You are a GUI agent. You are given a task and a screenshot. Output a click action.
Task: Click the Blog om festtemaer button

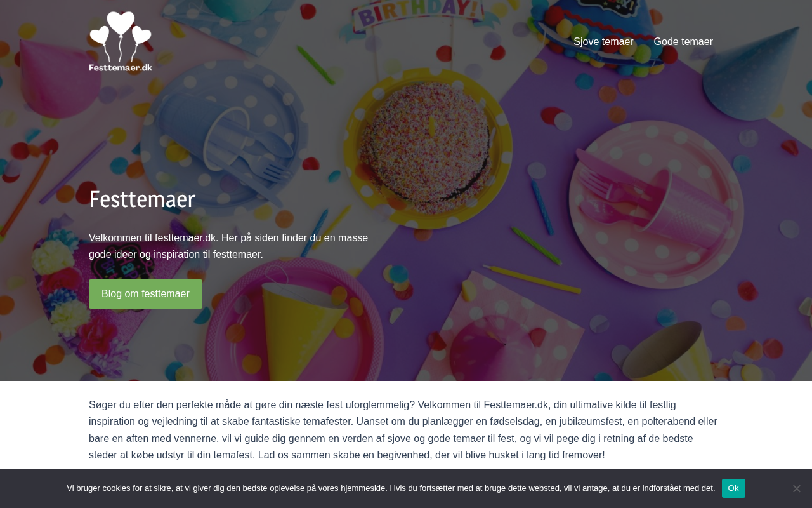tap(145, 294)
